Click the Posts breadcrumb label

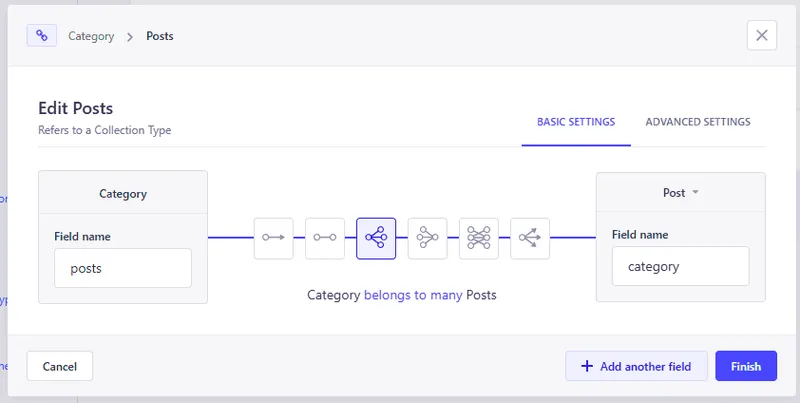(160, 36)
